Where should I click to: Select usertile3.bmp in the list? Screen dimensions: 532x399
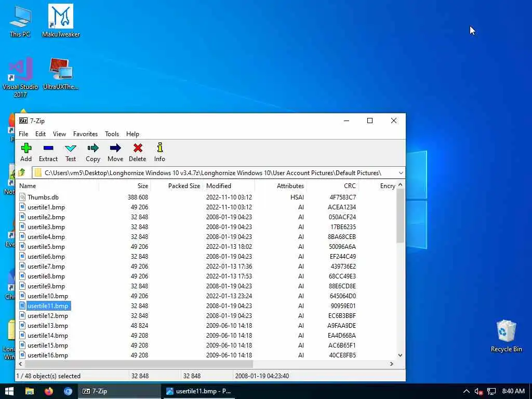tap(46, 227)
